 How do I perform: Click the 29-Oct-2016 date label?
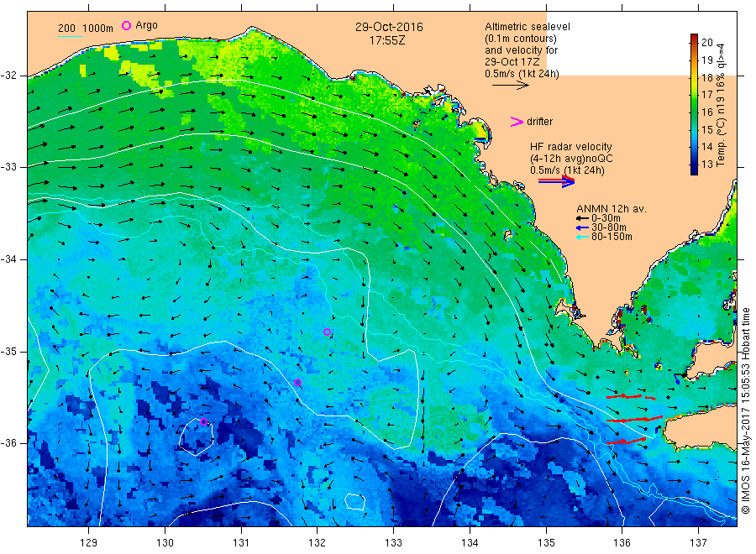(x=389, y=27)
